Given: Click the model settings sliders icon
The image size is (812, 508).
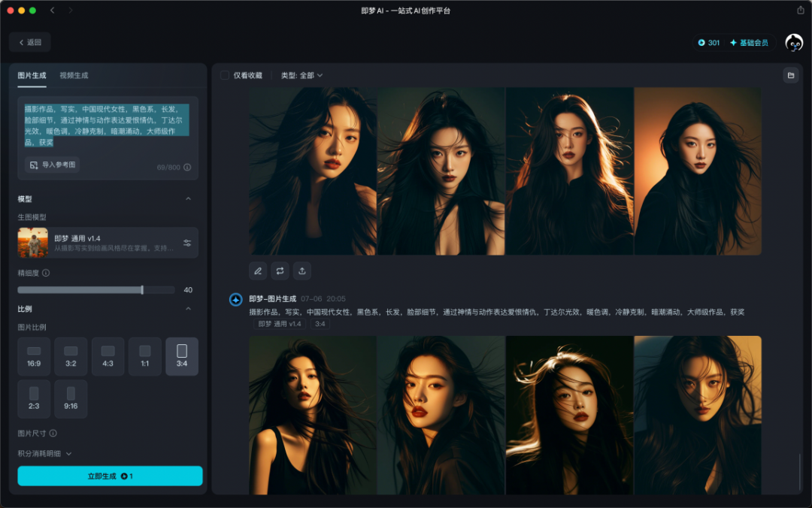Looking at the screenshot, I should [187, 243].
